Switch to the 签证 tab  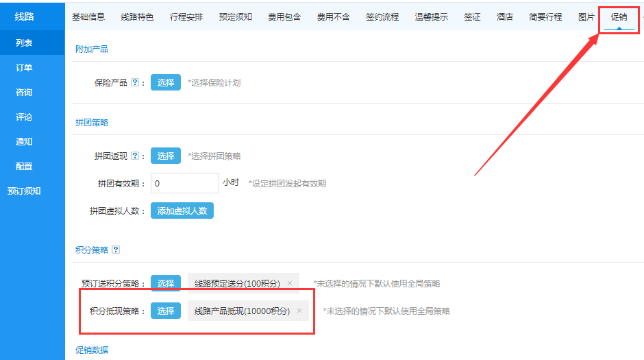(x=472, y=17)
